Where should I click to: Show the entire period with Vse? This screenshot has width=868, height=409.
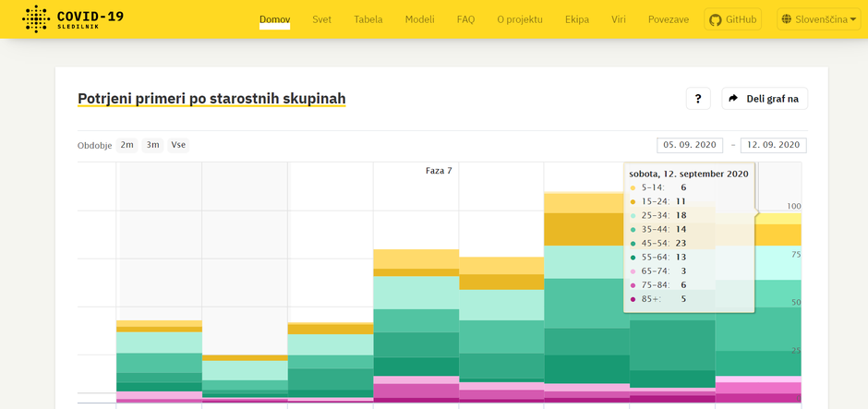[178, 145]
